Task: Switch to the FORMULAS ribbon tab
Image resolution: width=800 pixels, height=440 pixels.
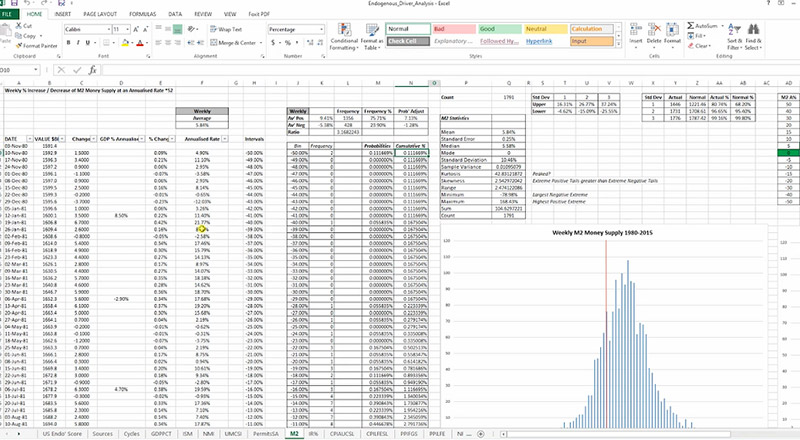Action: click(142, 14)
